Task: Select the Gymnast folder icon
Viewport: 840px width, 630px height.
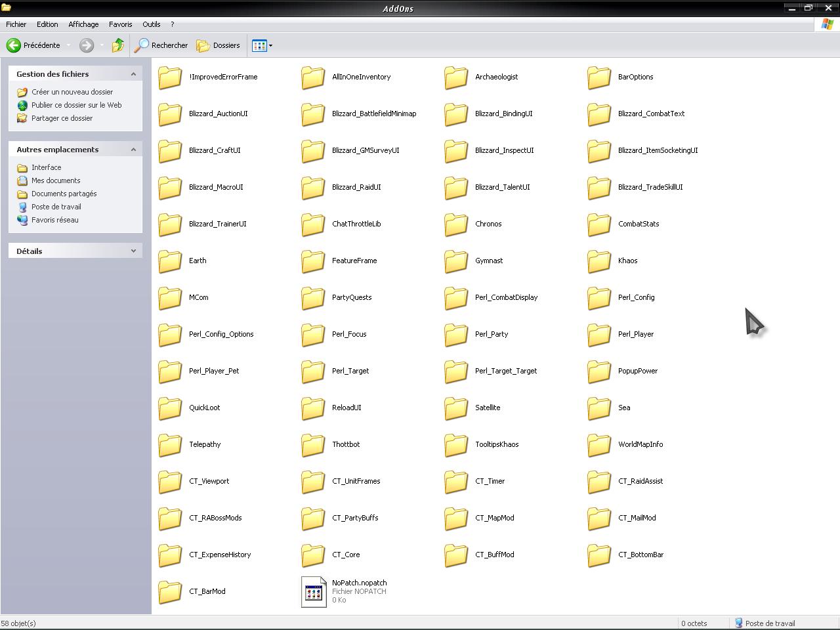Action: pos(456,261)
